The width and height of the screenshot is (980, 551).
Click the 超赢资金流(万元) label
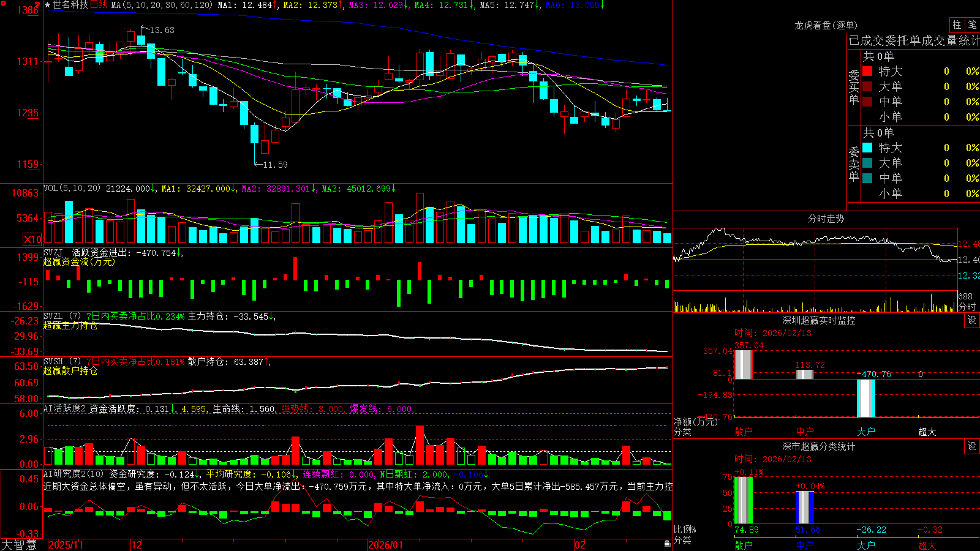pos(79,261)
